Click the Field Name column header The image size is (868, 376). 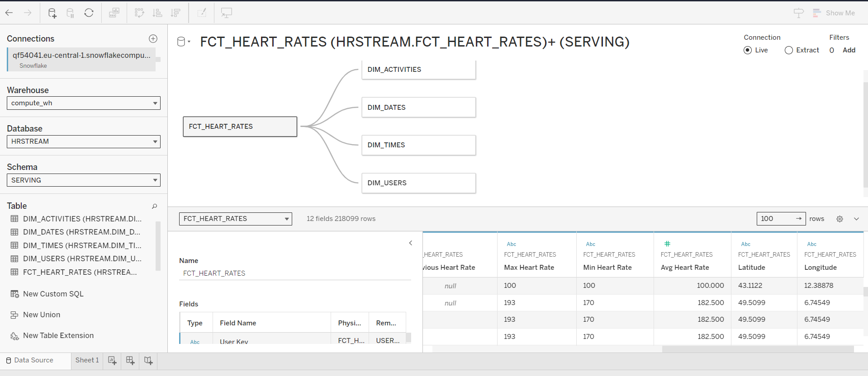pyautogui.click(x=272, y=323)
